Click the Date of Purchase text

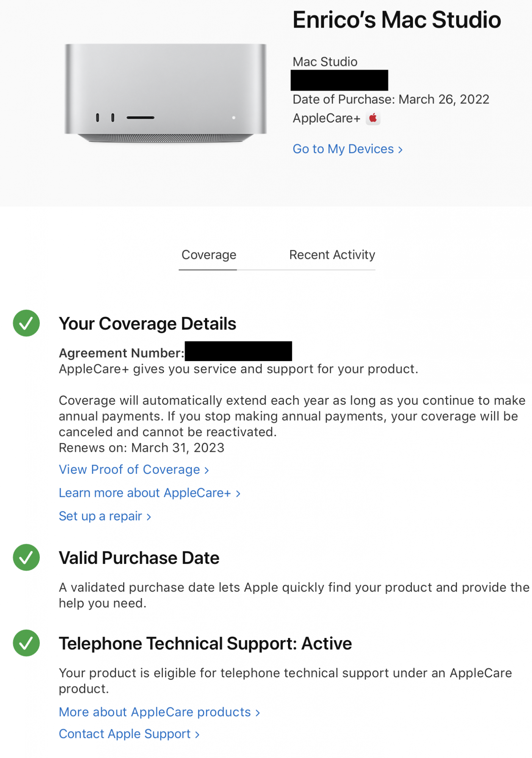point(391,99)
